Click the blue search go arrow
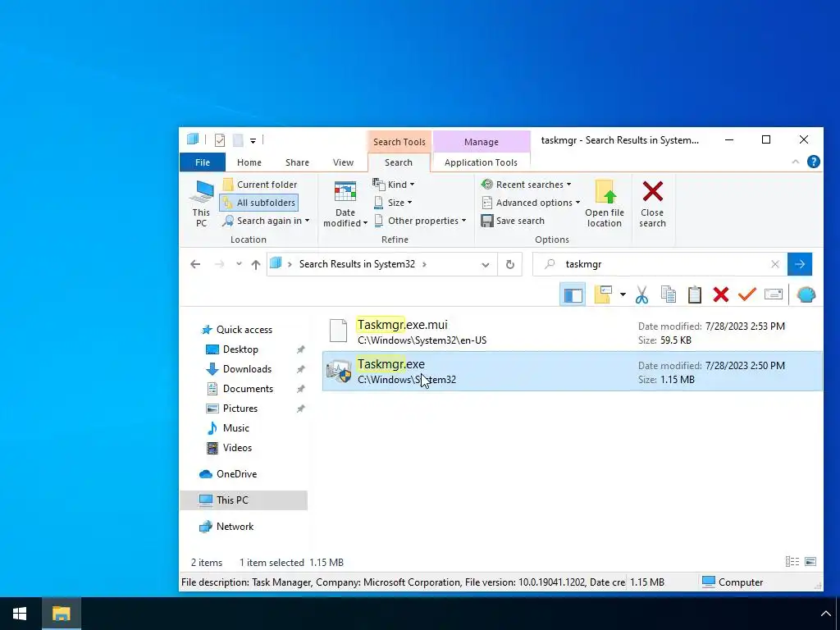The image size is (840, 630). pos(800,264)
